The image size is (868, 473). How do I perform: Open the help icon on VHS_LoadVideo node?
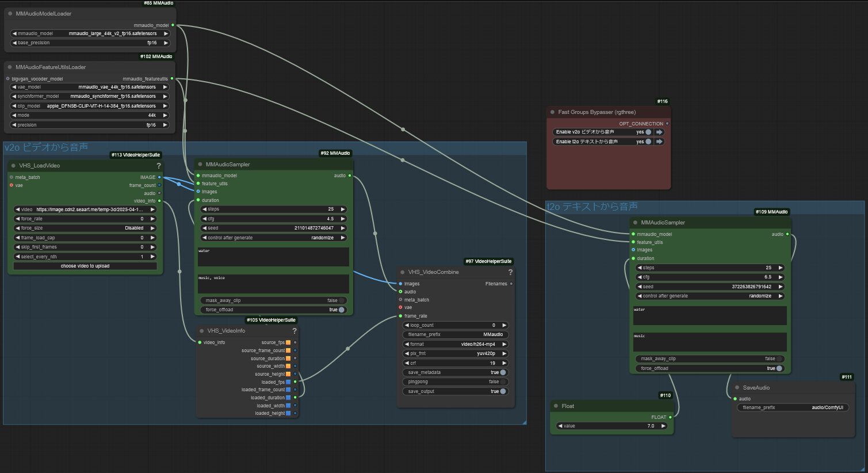coord(159,166)
